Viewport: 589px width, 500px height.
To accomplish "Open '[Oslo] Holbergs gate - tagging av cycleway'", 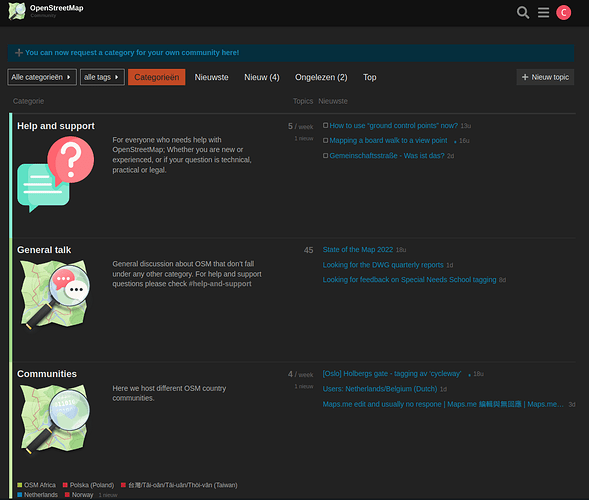I will click(391, 373).
